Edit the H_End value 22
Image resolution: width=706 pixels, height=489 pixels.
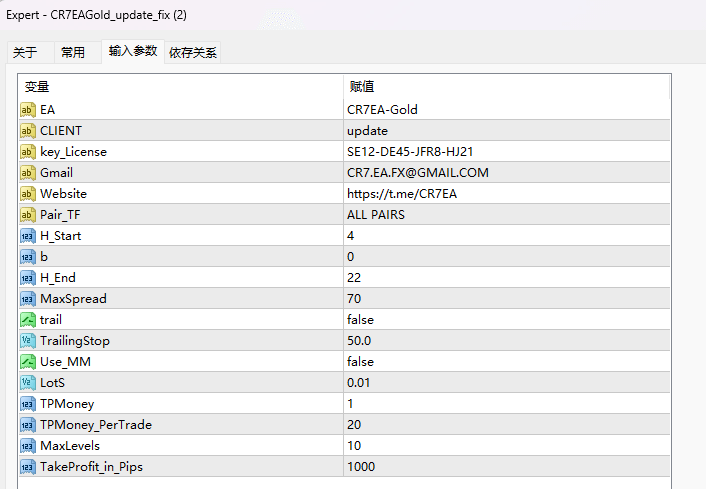coord(507,278)
